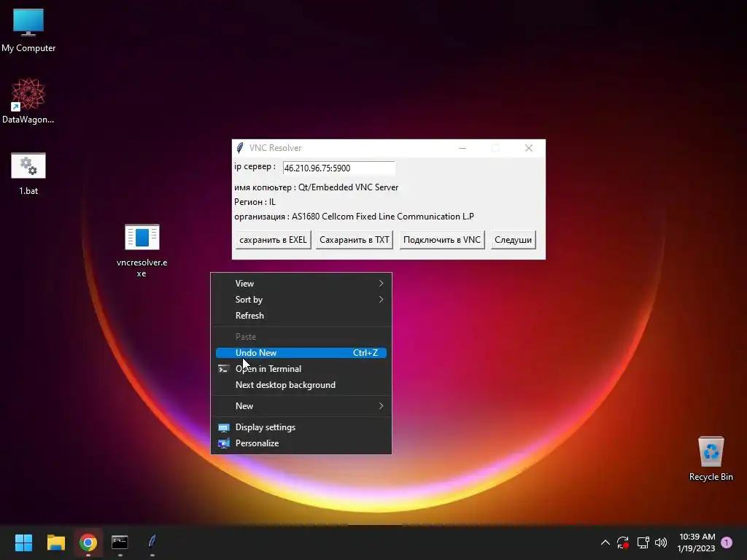The height and width of the screenshot is (560, 747).
Task: Select the Recycle Bin icon
Action: click(x=711, y=458)
